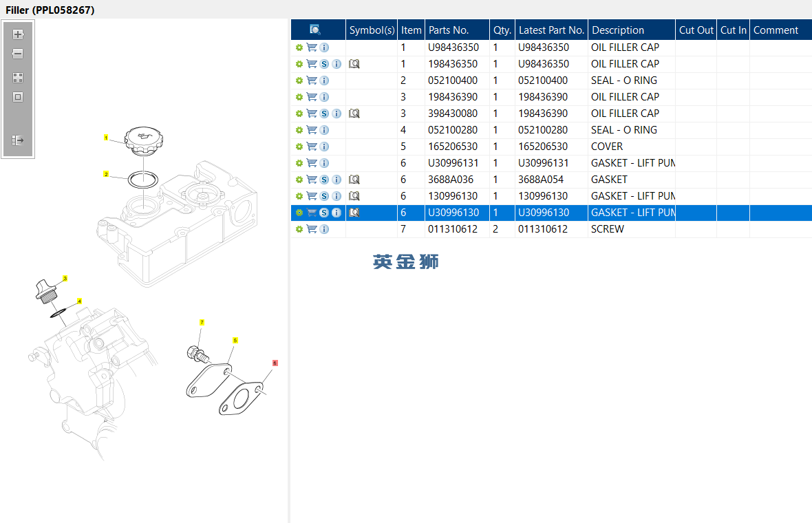The image size is (812, 523).
Task: Click symbol book icon for part 398430080
Action: click(x=354, y=114)
